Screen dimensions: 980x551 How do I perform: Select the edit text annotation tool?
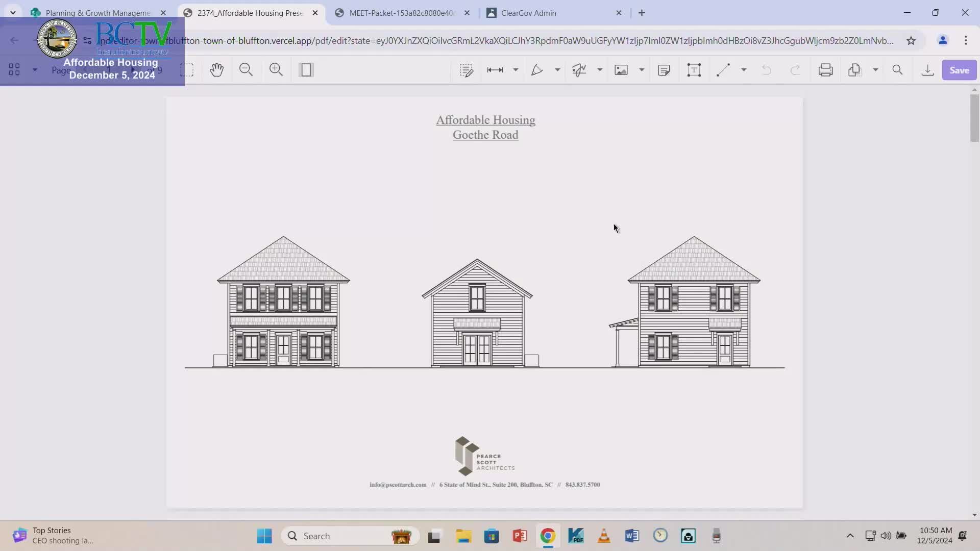466,70
